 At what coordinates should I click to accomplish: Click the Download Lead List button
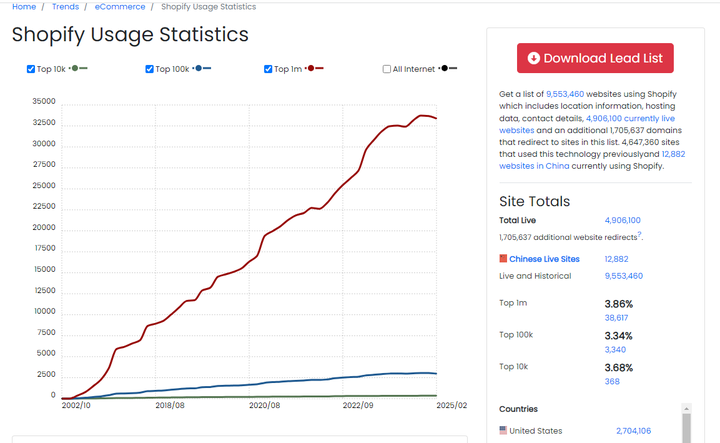[595, 58]
